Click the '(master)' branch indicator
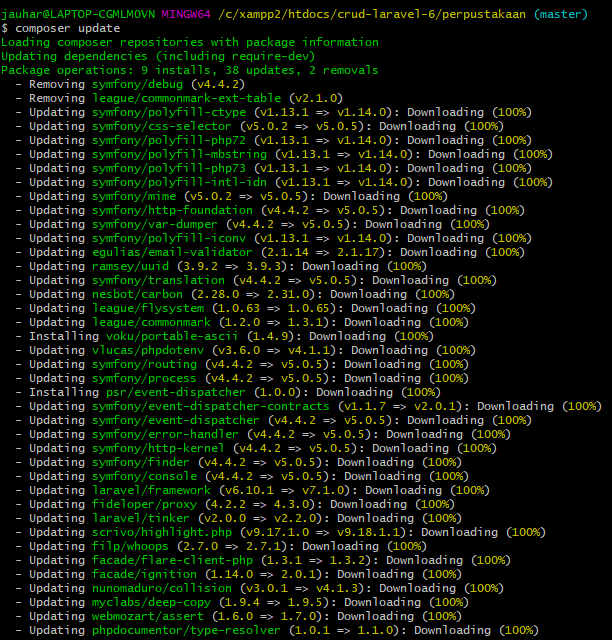Screen dimensions: 612x640 [x=561, y=14]
